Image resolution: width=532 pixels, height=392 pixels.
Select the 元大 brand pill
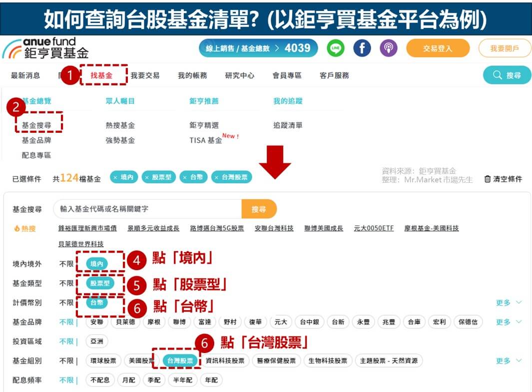(x=281, y=322)
